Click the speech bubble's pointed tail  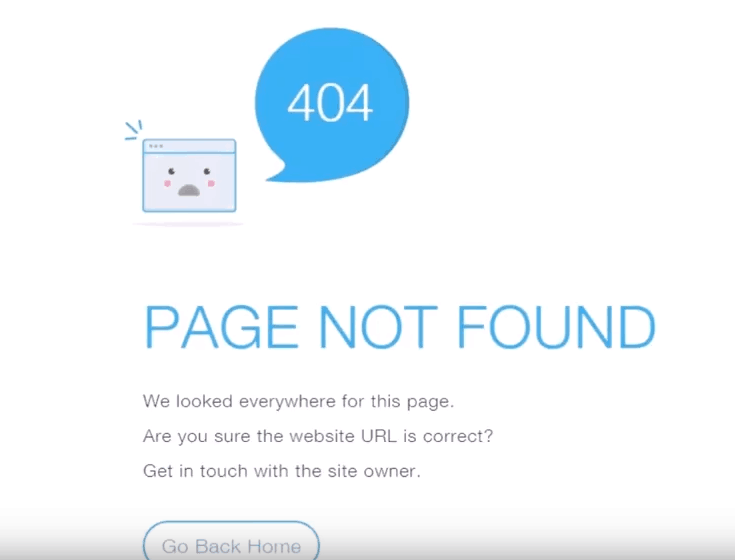point(277,172)
